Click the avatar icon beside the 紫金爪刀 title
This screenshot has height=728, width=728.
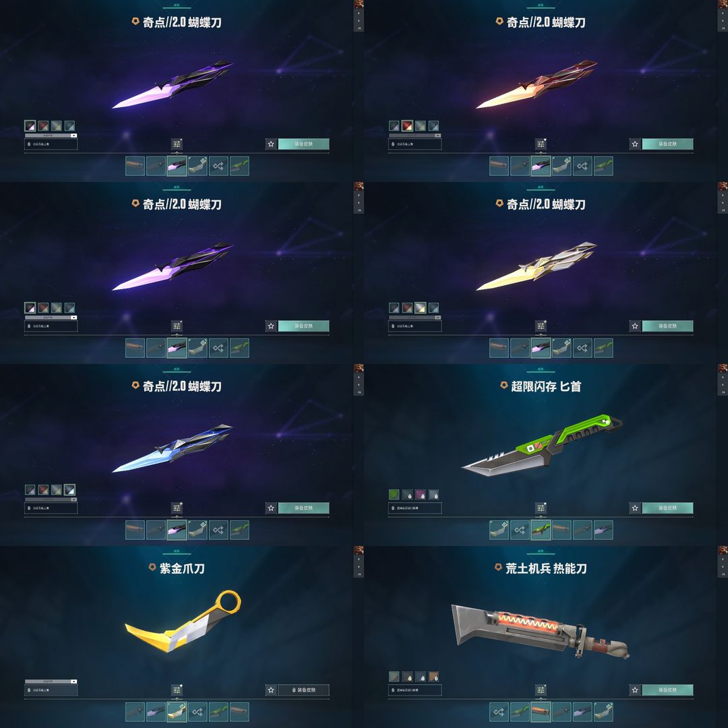coord(152,567)
